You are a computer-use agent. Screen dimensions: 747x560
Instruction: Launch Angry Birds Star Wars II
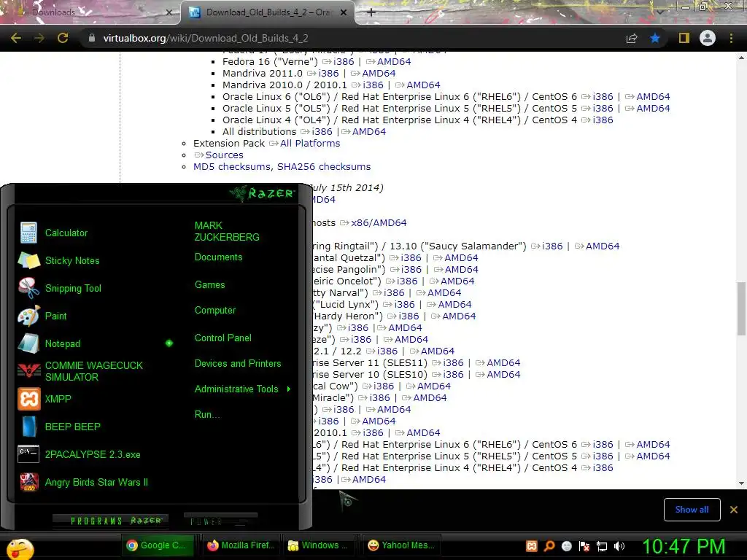(x=83, y=482)
